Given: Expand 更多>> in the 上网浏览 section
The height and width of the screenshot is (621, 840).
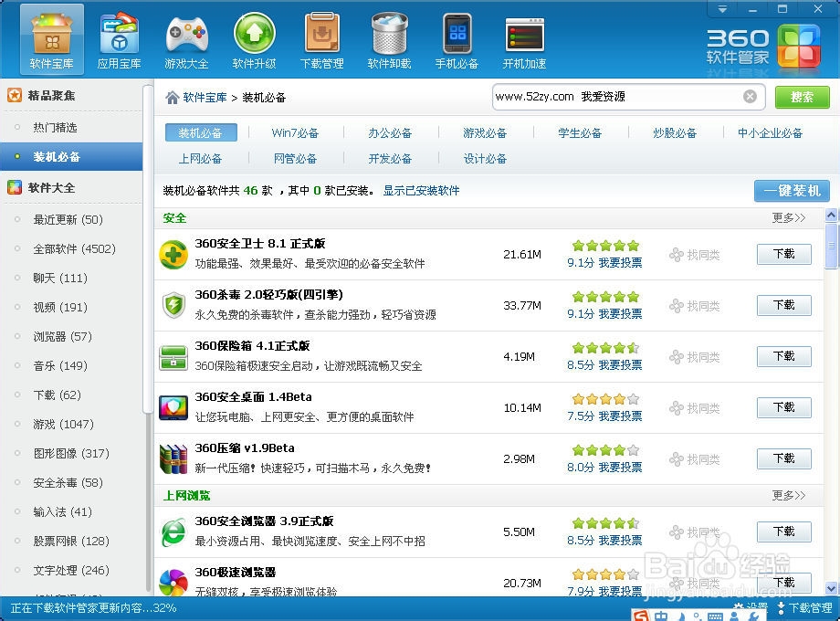Looking at the screenshot, I should point(789,495).
